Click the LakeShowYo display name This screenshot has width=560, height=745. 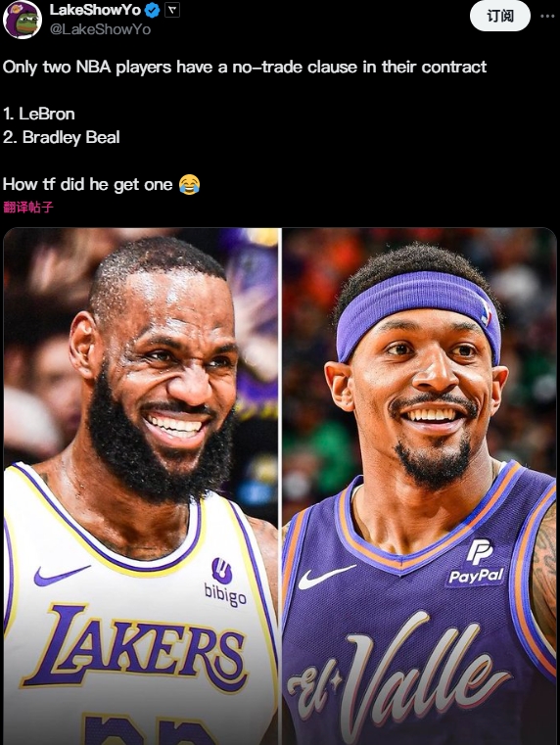(96, 10)
